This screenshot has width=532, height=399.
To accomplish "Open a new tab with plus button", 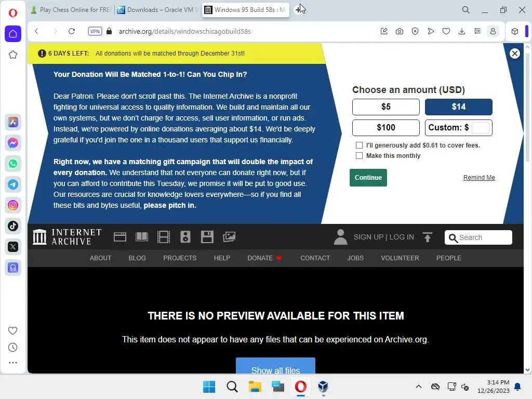I will click(298, 10).
